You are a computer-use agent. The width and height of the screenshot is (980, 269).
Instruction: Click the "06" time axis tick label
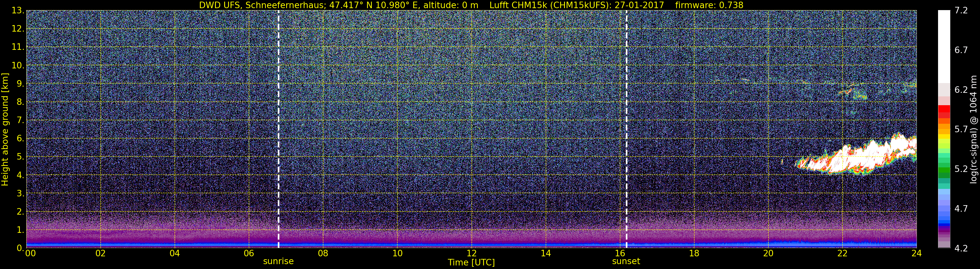249,253
